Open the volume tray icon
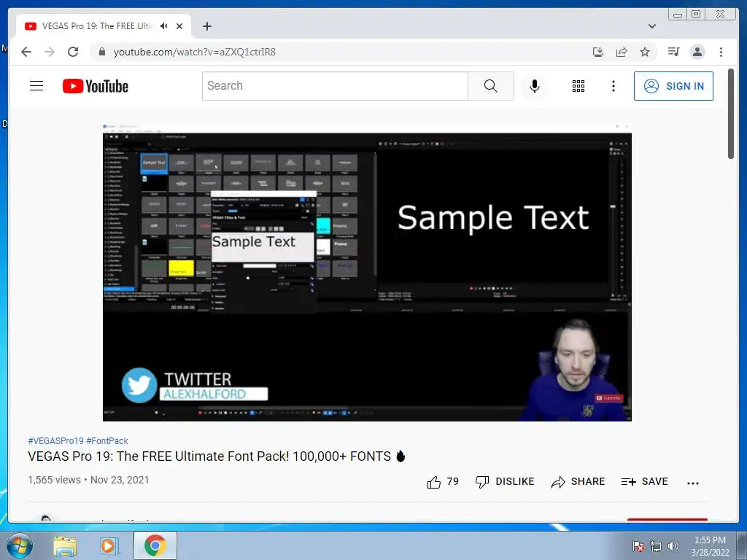Screen dimensions: 747x560 point(673,546)
